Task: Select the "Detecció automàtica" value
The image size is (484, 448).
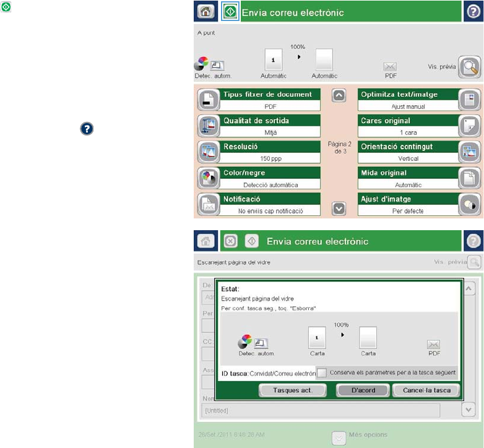Action: tap(270, 185)
